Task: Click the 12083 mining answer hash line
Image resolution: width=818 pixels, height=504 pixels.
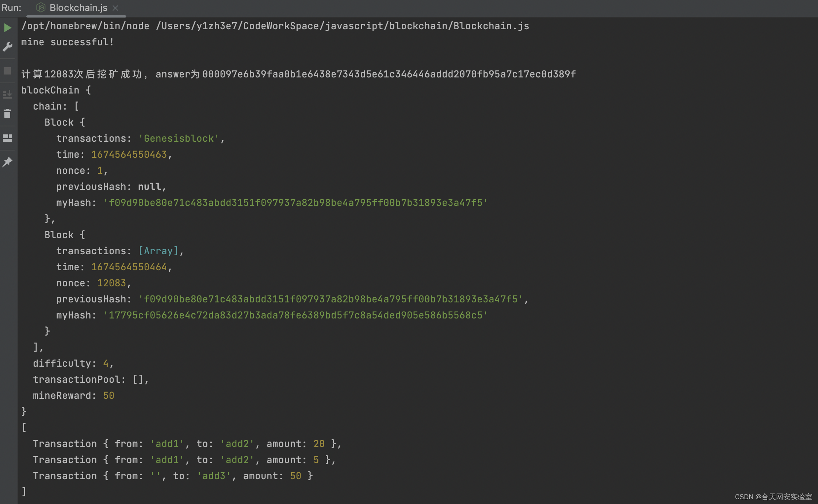Action: (298, 74)
